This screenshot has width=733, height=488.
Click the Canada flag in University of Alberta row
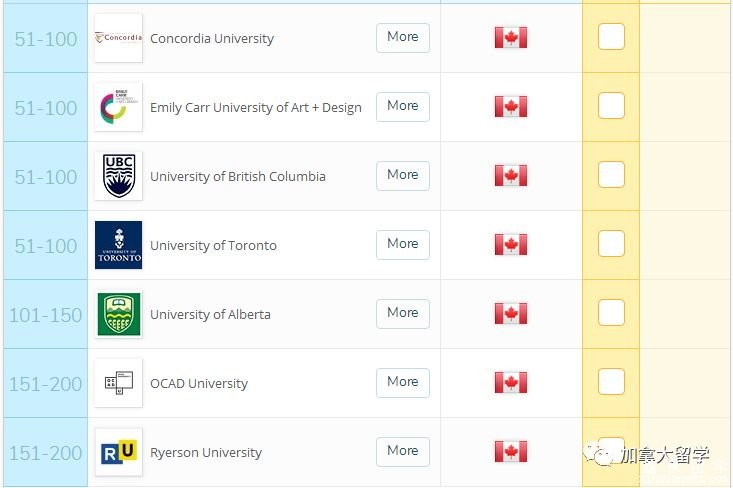[511, 314]
